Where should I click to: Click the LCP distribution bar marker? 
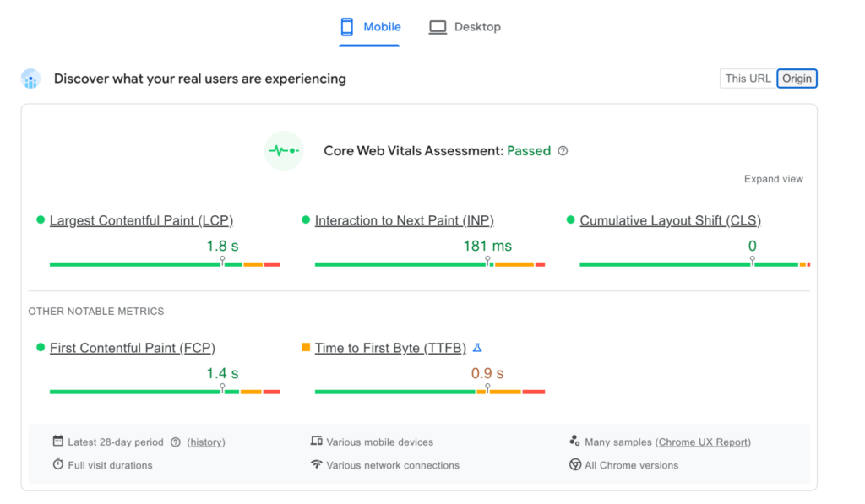(x=222, y=261)
